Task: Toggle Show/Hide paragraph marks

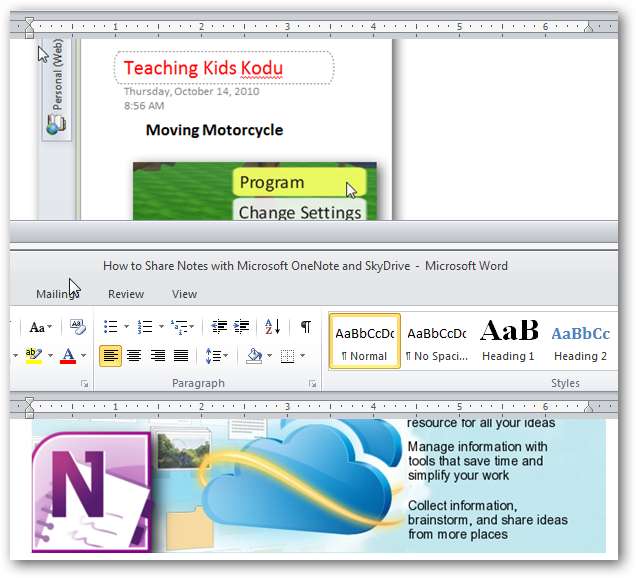Action: point(306,326)
